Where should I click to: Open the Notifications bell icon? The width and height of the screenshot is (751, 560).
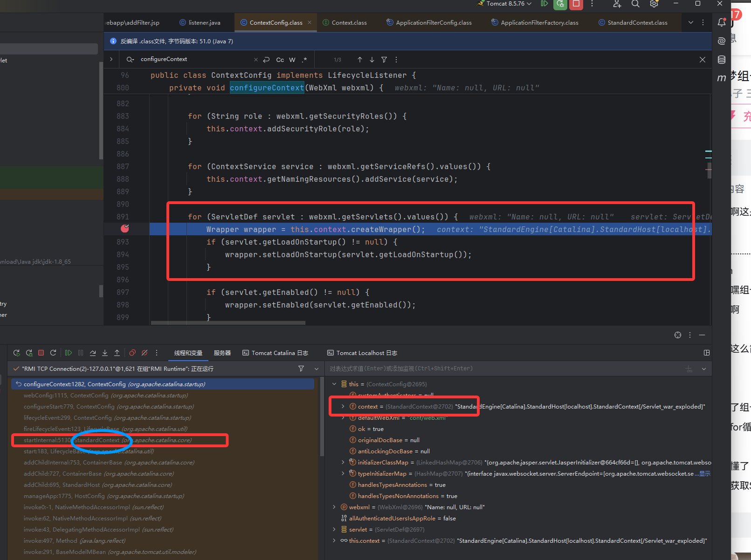722,22
